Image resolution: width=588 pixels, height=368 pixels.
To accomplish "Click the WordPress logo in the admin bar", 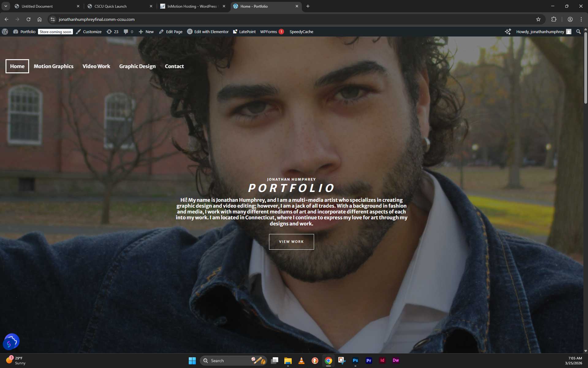I will (5, 32).
